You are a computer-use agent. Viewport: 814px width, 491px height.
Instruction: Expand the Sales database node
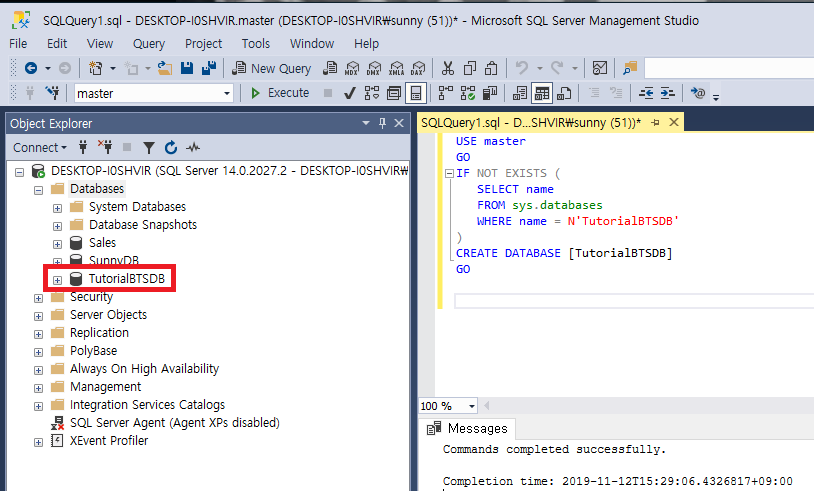(58, 244)
